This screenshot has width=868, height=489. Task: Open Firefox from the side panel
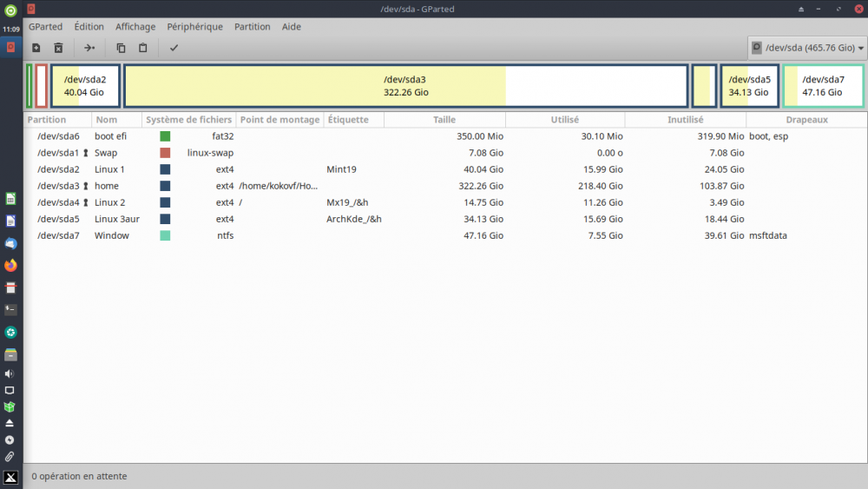click(x=10, y=265)
